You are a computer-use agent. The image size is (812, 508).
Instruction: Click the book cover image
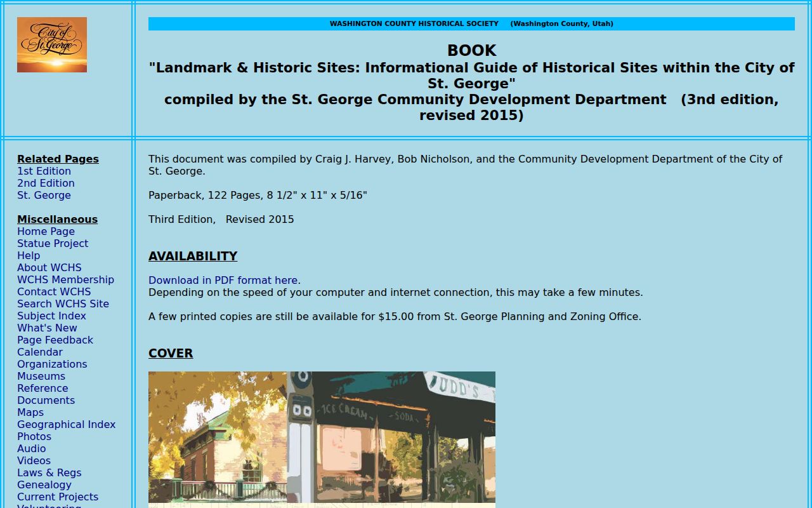[x=322, y=439]
